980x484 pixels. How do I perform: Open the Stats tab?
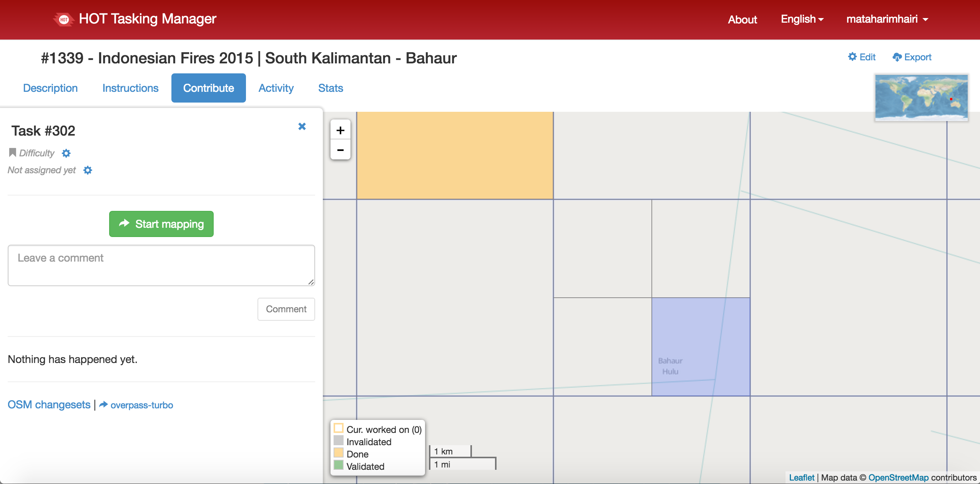pos(331,88)
